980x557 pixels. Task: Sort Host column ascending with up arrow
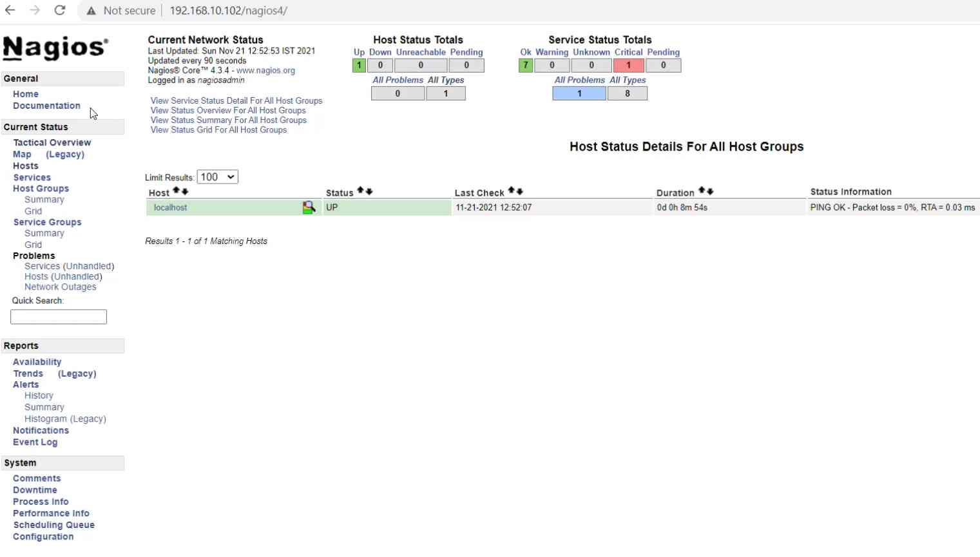click(x=176, y=191)
